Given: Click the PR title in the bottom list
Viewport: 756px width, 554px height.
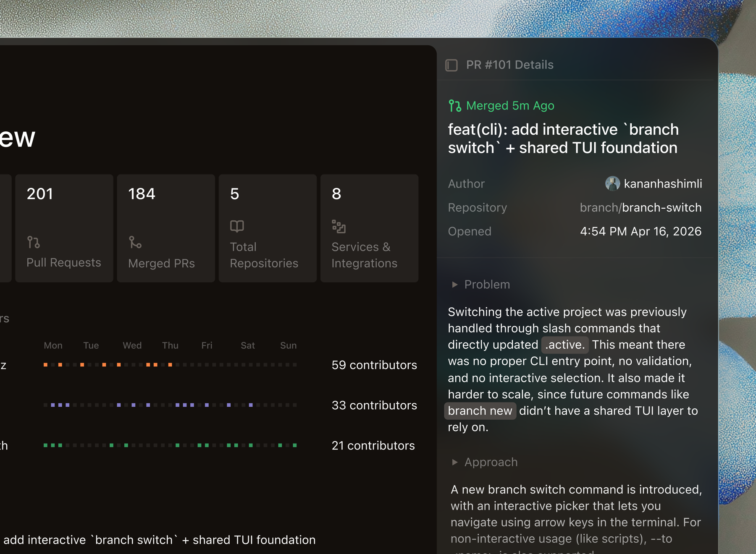Looking at the screenshot, I should coord(159,540).
